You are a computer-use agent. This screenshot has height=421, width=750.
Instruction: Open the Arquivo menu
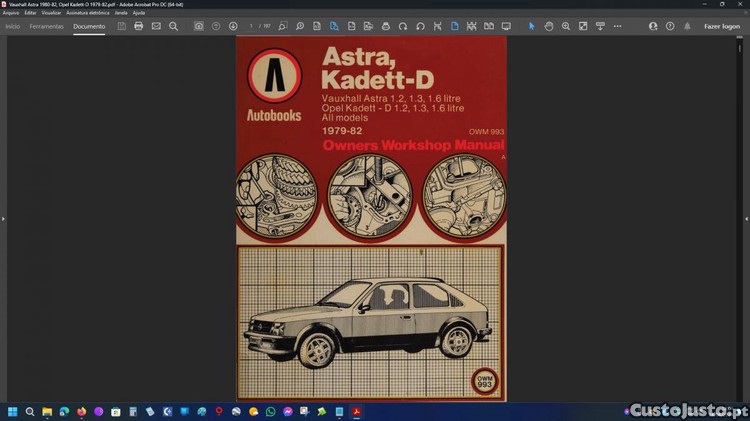11,12
